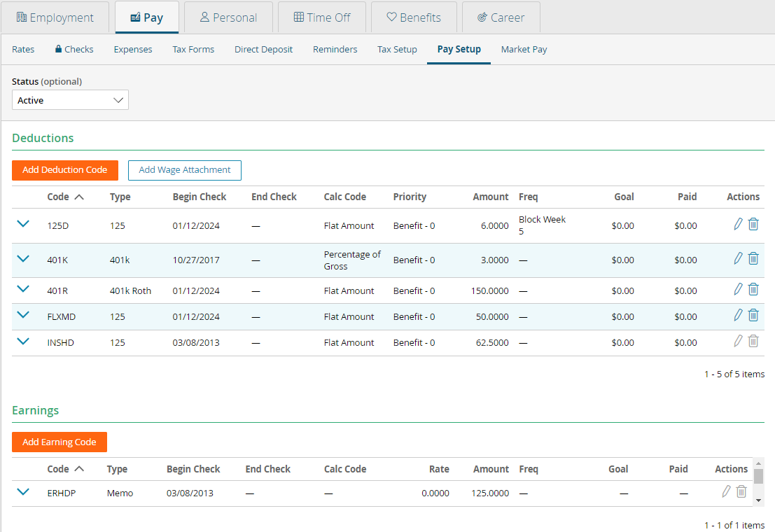775x532 pixels.
Task: Click the '150.0000' amount cell
Action: coord(489,290)
